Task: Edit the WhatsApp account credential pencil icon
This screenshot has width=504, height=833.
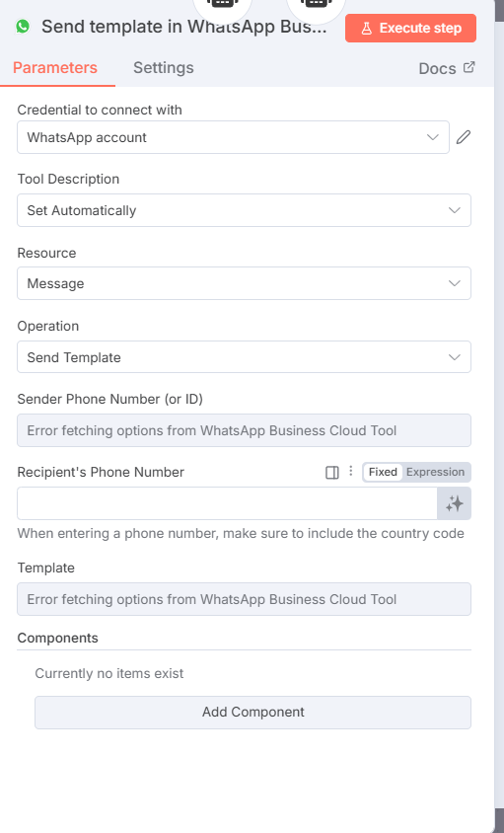Action: (464, 137)
